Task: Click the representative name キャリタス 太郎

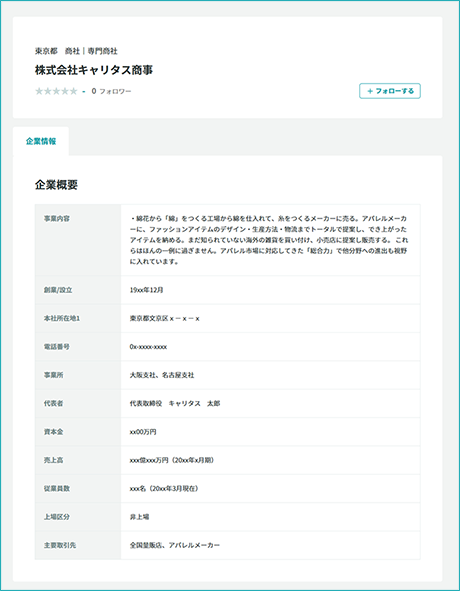Action: click(x=194, y=403)
